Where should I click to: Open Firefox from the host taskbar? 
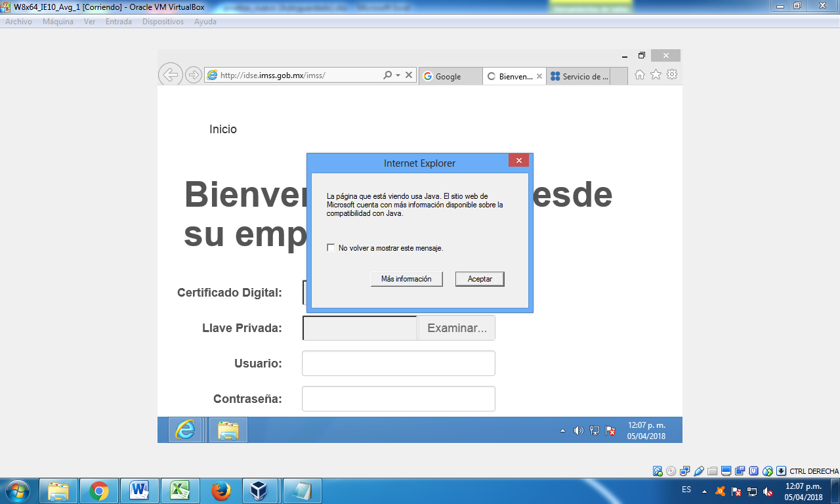pyautogui.click(x=221, y=491)
